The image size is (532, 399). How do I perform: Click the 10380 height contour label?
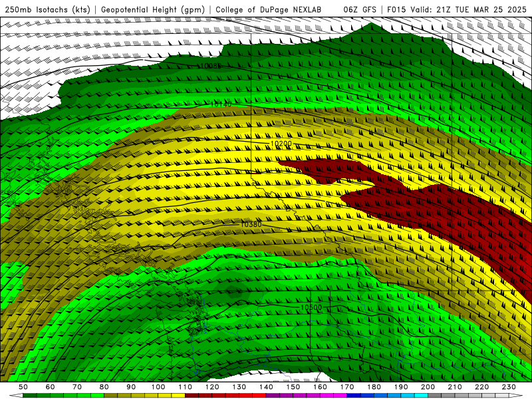coord(251,224)
